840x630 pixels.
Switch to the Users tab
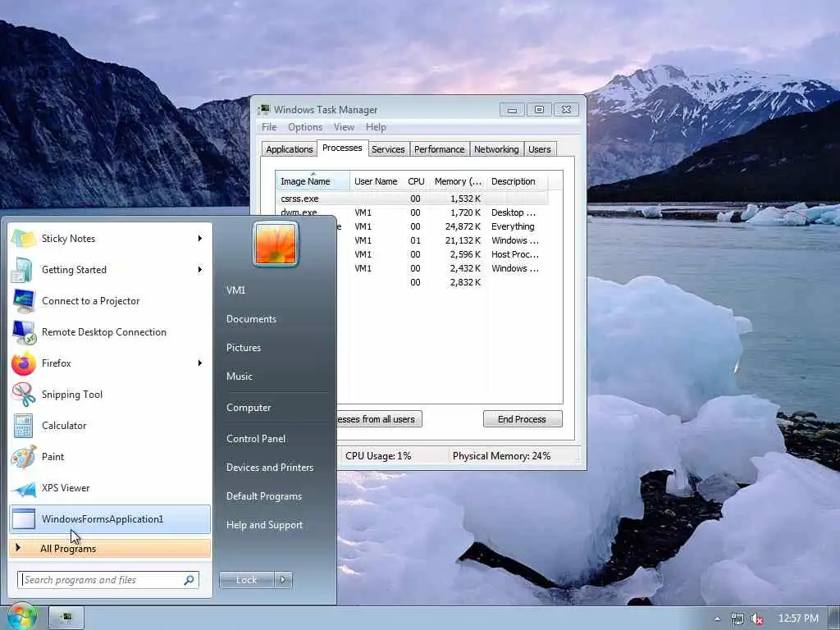coord(540,149)
